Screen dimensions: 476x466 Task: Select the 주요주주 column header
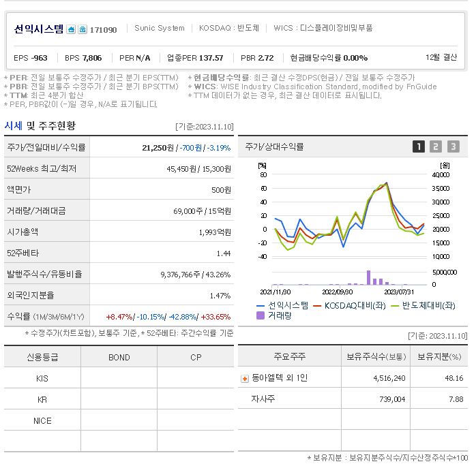click(290, 356)
